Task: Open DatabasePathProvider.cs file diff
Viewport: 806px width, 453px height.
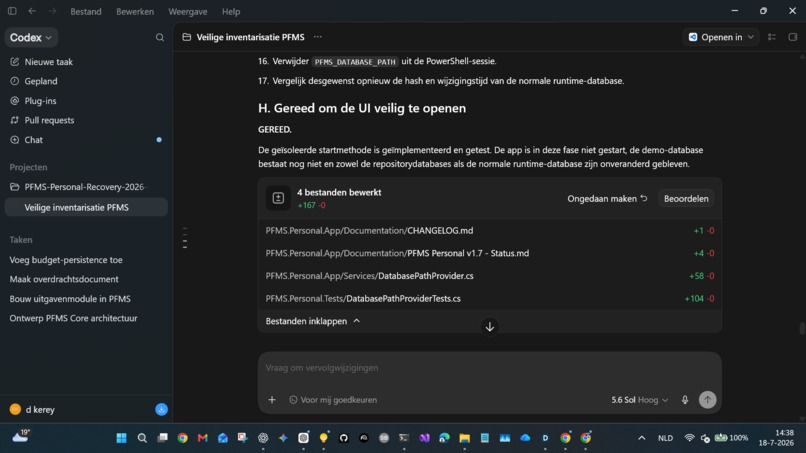Action: pyautogui.click(x=489, y=276)
